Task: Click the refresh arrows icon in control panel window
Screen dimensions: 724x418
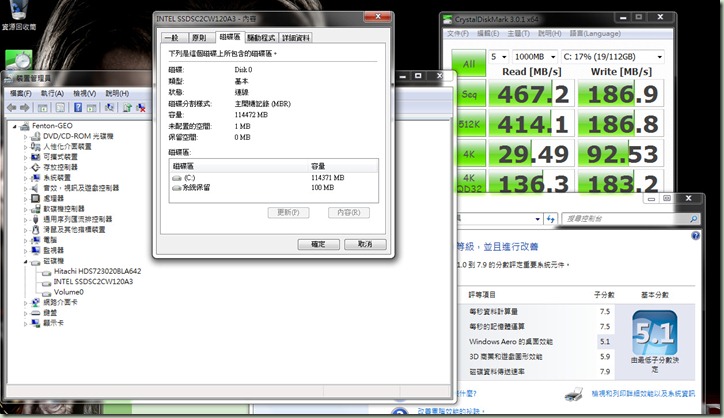Action: click(x=550, y=219)
